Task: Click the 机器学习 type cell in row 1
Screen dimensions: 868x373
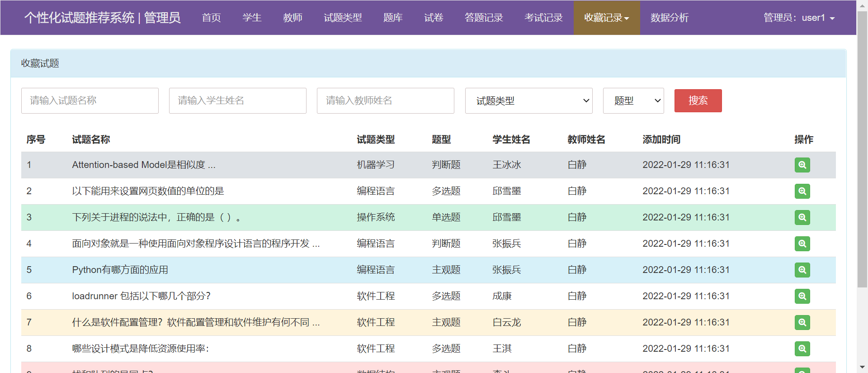Action: click(376, 165)
